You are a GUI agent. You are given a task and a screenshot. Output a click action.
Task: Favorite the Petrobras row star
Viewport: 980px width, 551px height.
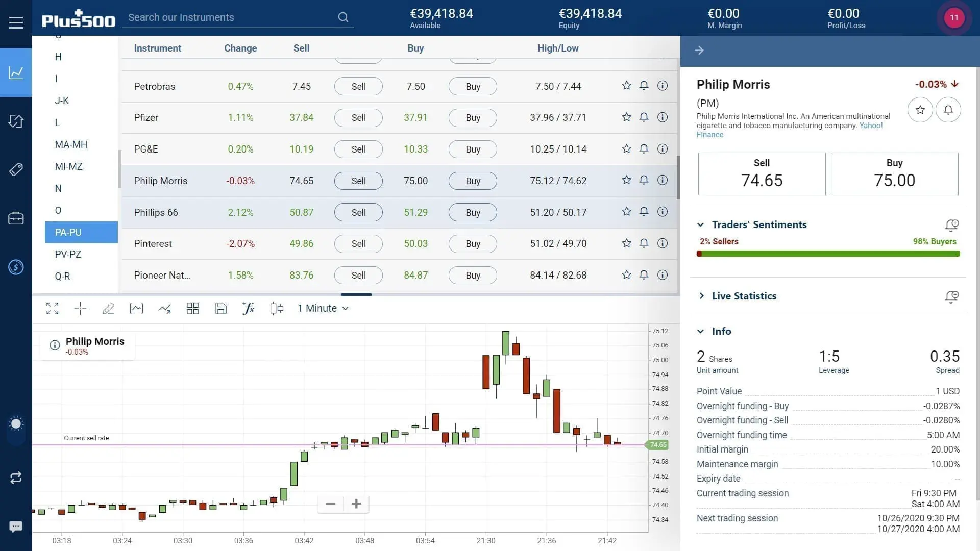pos(626,86)
